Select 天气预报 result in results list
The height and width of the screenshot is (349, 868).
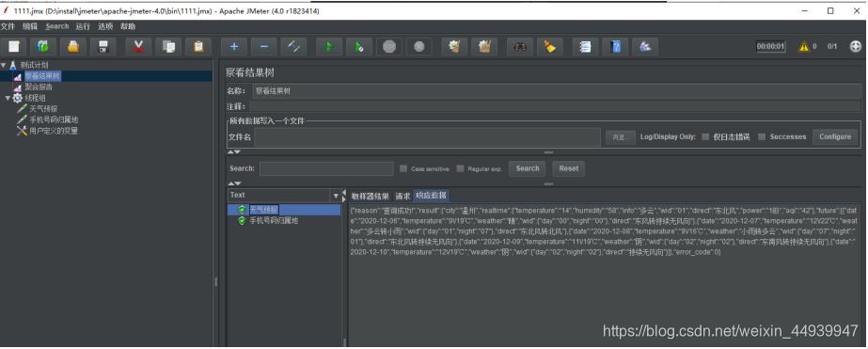tap(263, 210)
